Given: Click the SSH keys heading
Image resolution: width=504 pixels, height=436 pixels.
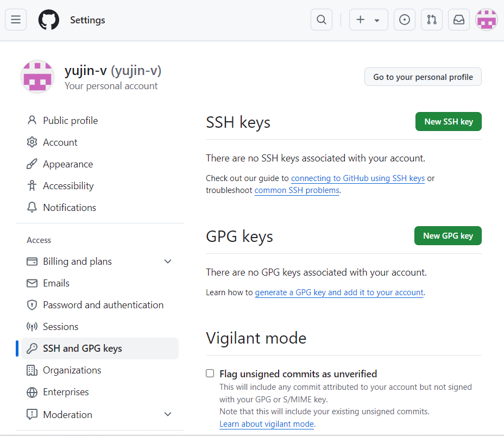Looking at the screenshot, I should 238,122.
